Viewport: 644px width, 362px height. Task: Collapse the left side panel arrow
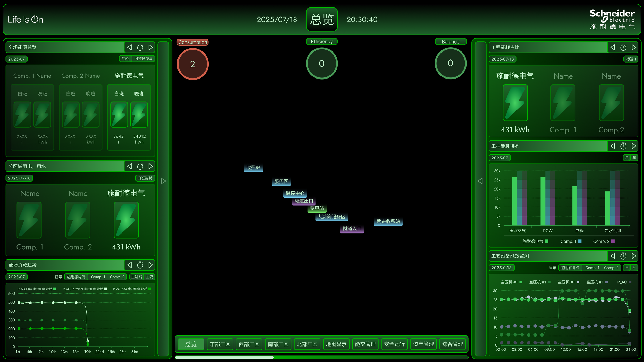click(x=163, y=181)
